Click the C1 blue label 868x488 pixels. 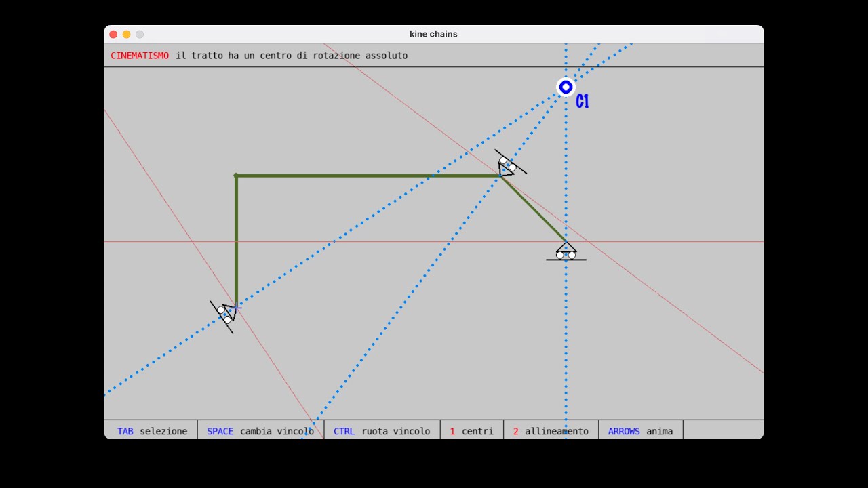tap(582, 102)
